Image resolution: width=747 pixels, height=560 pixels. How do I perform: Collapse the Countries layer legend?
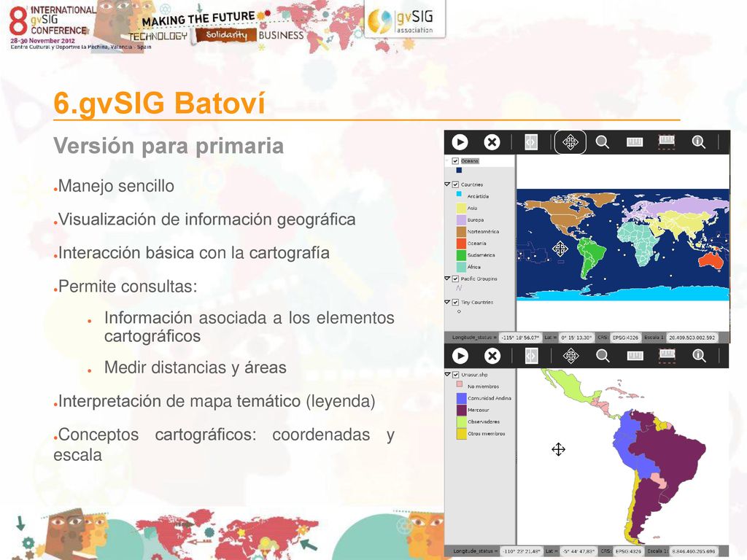447,184
